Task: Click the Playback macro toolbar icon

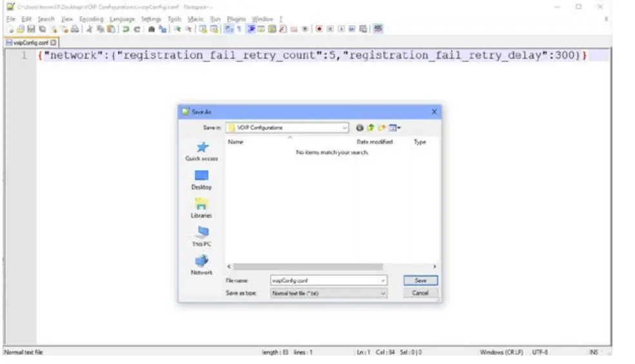Action: 342,29
